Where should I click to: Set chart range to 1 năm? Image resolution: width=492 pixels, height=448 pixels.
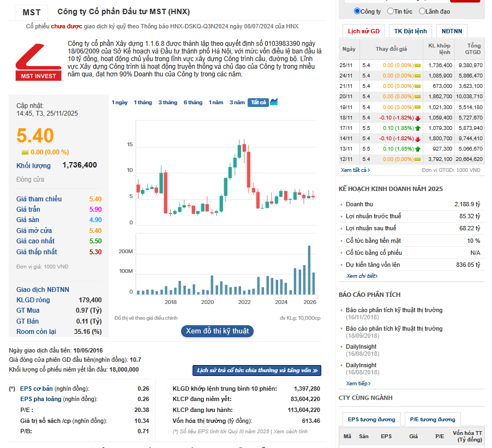pos(216,103)
